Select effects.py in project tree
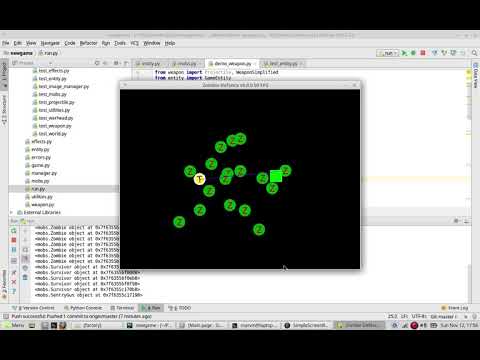This screenshot has width=480, height=360. [x=38, y=141]
